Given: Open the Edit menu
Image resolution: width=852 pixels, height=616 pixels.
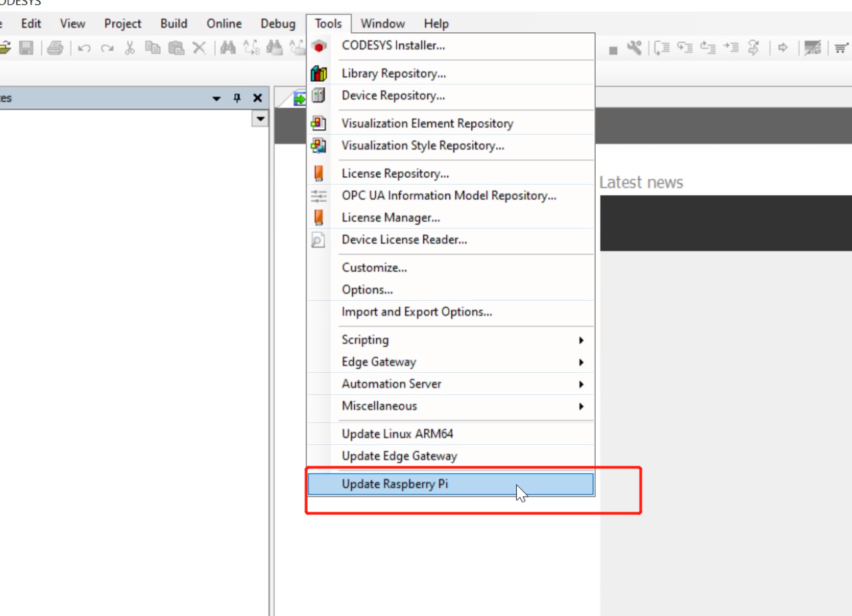Looking at the screenshot, I should [x=31, y=23].
